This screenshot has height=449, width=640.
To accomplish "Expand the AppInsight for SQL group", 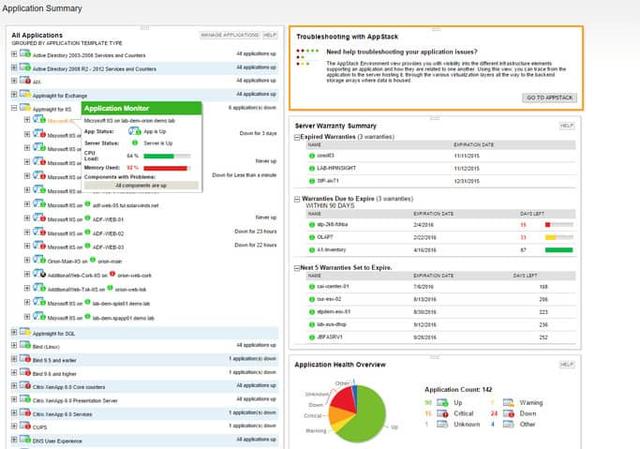I will [13, 330].
